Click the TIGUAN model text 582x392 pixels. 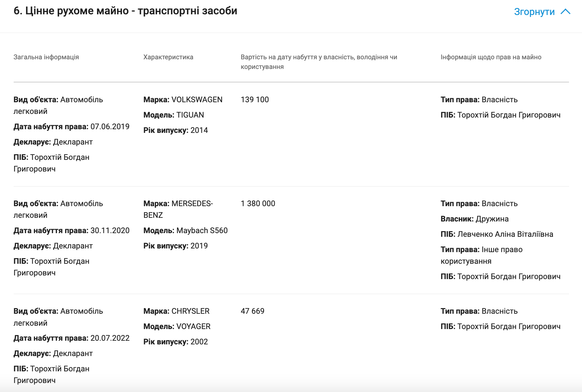coord(191,115)
